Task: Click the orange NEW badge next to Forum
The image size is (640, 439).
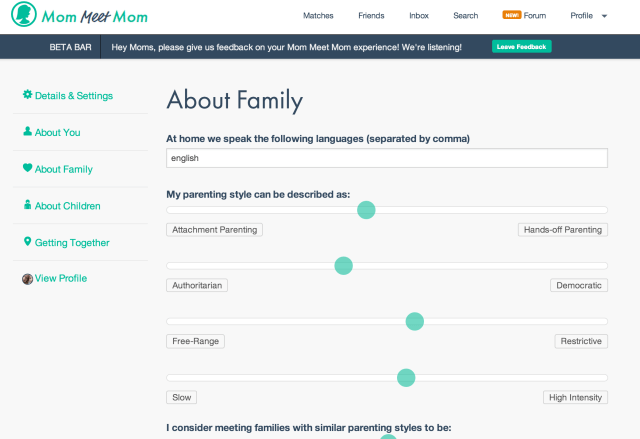Action: point(511,16)
